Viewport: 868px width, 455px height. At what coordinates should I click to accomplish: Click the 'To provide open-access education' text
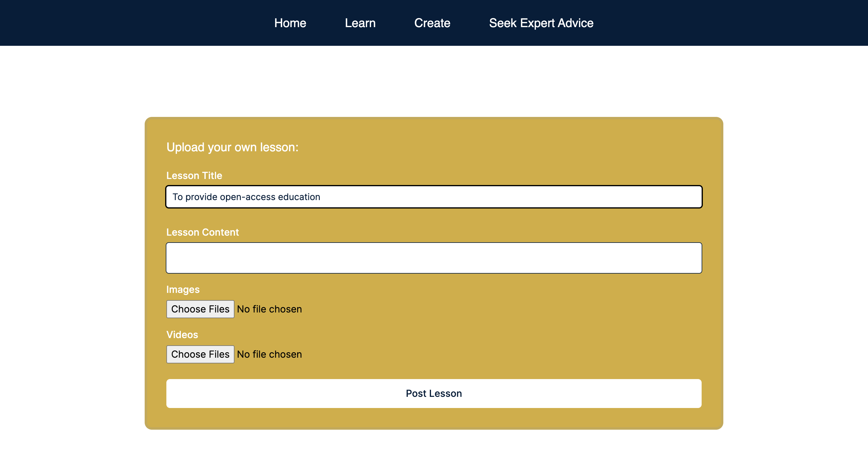[x=246, y=197]
